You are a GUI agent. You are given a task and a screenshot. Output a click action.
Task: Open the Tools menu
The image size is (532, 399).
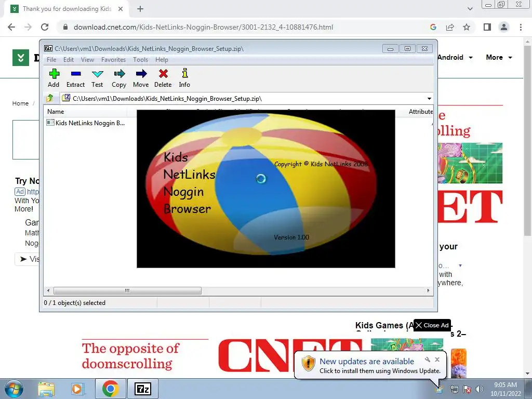140,60
